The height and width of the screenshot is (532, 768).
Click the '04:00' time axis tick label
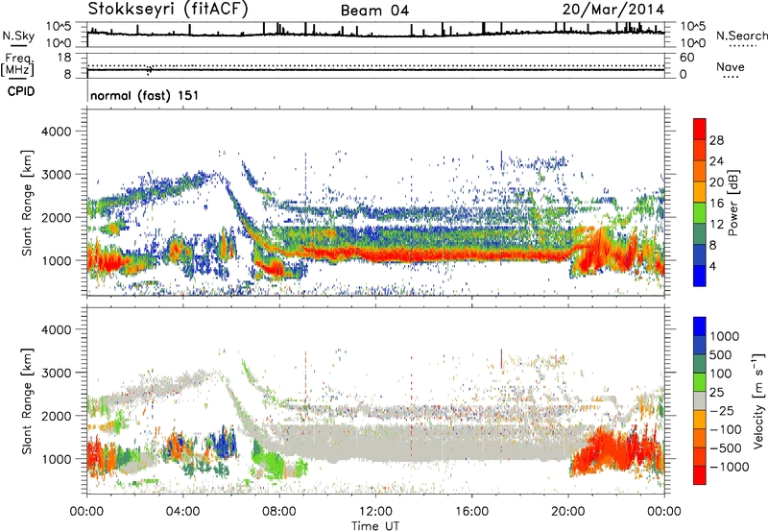point(182,512)
